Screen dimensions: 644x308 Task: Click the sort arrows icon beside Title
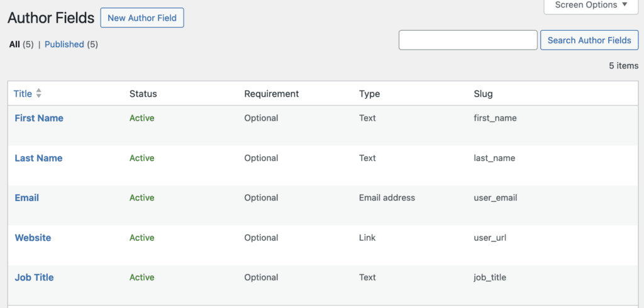coord(39,94)
